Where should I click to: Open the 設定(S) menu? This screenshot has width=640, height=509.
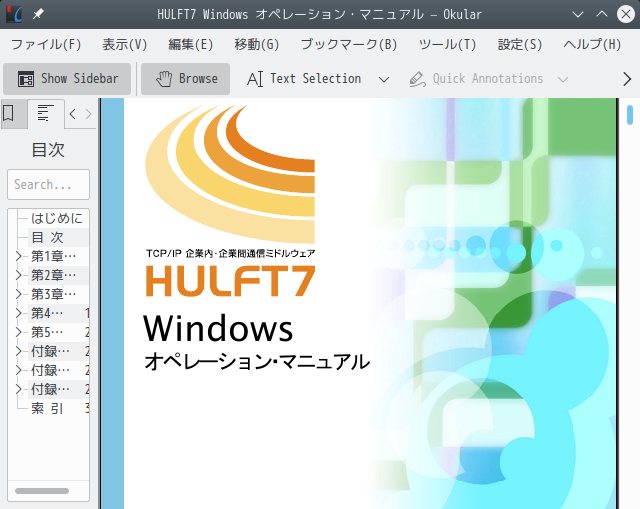[520, 44]
